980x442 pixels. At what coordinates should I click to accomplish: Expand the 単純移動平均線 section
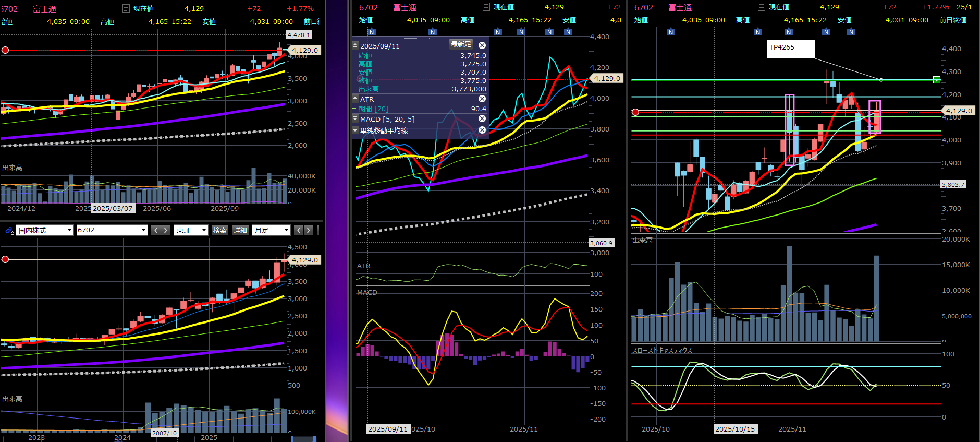coord(356,130)
